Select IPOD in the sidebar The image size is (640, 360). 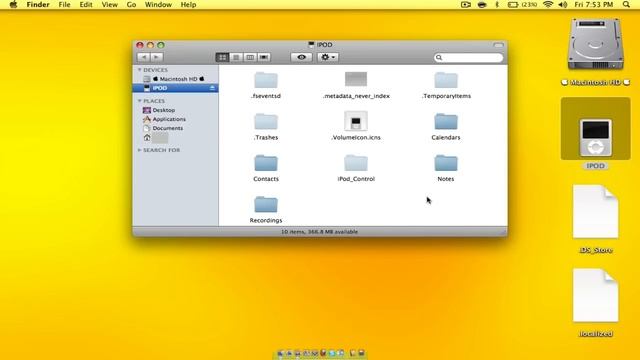pyautogui.click(x=176, y=88)
